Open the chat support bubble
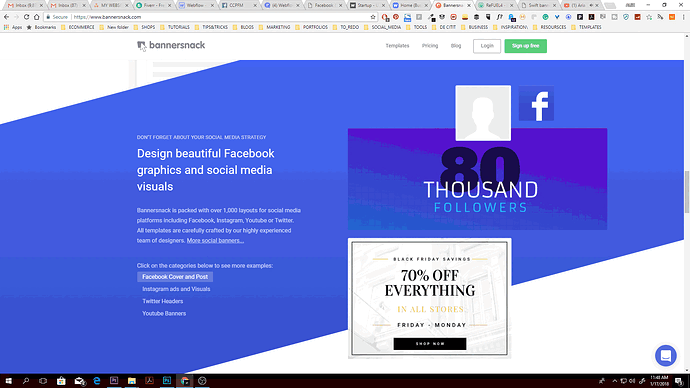690x388 pixels. [665, 355]
